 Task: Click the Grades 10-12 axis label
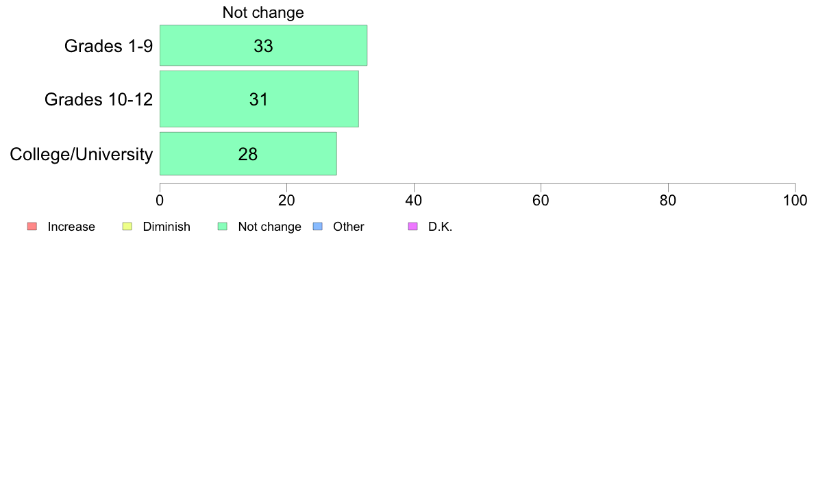pos(99,99)
